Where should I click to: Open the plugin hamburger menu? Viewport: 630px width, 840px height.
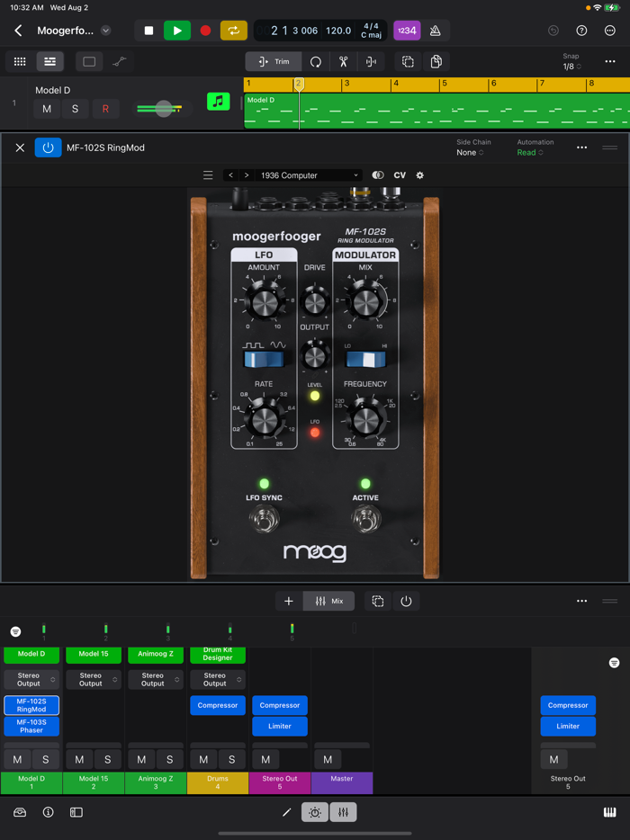click(x=208, y=175)
